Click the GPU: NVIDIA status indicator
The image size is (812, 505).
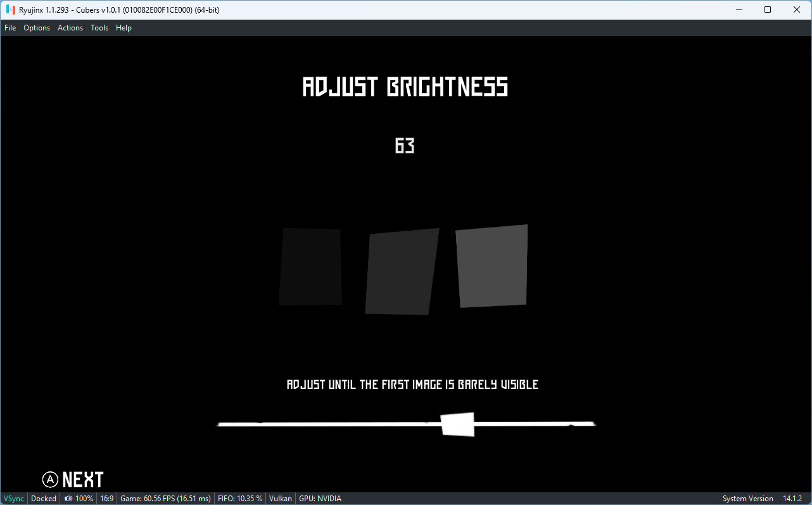click(x=320, y=498)
